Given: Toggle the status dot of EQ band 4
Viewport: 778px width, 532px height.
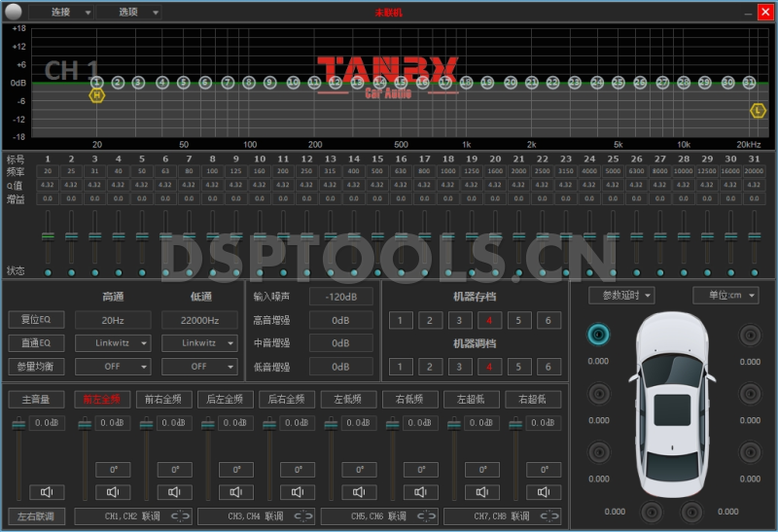Looking at the screenshot, I should point(118,272).
